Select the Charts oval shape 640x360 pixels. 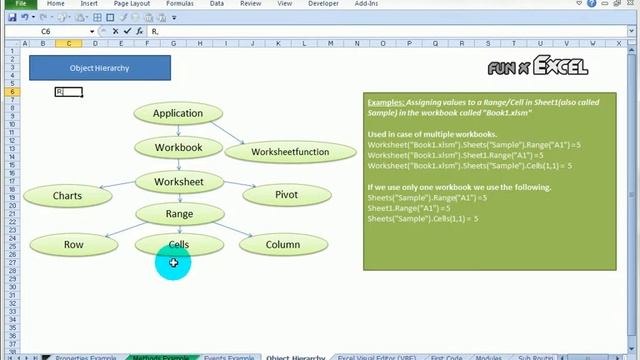click(67, 196)
